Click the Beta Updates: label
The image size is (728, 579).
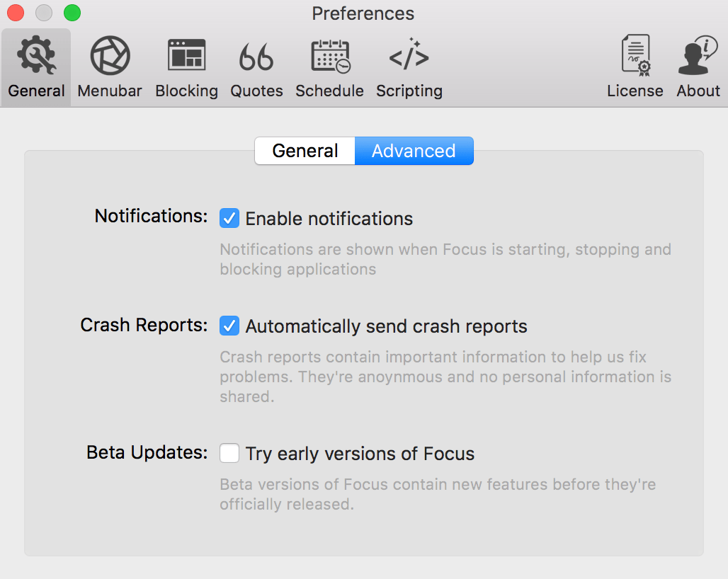(147, 452)
